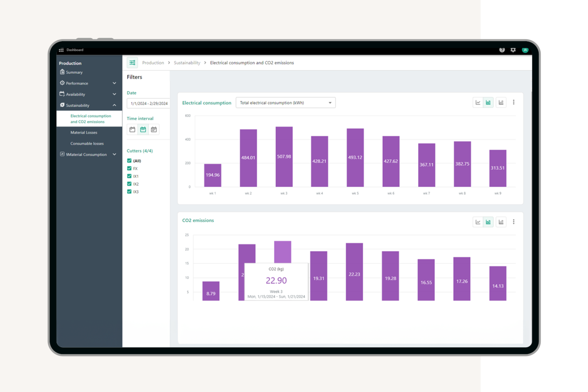Image resolution: width=588 pixels, height=392 pixels.
Task: Click the Sustainability breadcrumb link
Action: click(187, 63)
